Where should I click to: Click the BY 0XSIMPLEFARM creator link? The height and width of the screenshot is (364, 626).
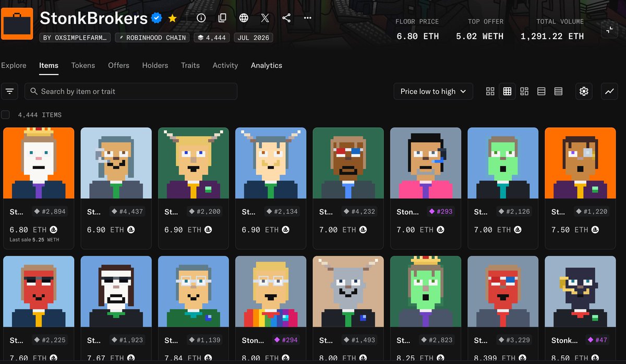click(75, 38)
